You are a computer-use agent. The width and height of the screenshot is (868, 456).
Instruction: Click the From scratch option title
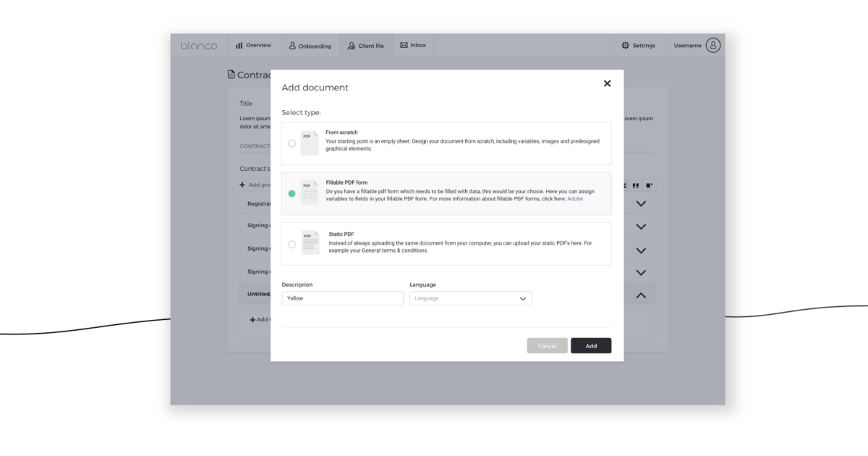click(x=341, y=132)
